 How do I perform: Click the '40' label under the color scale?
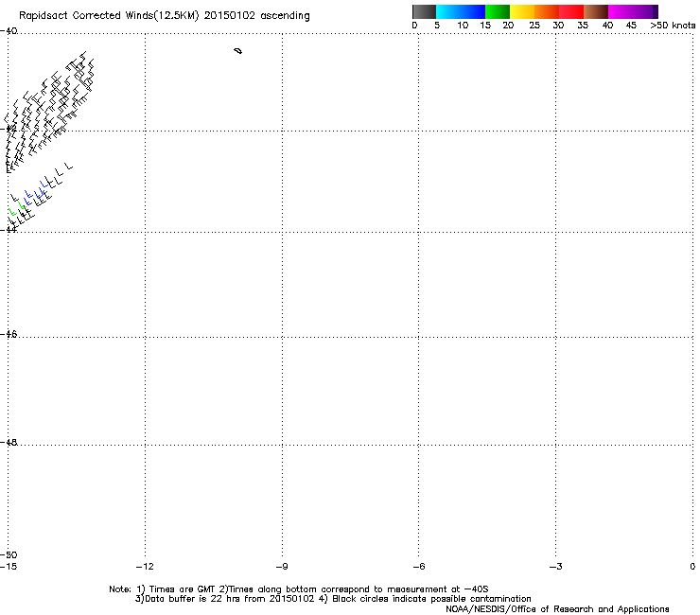pyautogui.click(x=607, y=26)
